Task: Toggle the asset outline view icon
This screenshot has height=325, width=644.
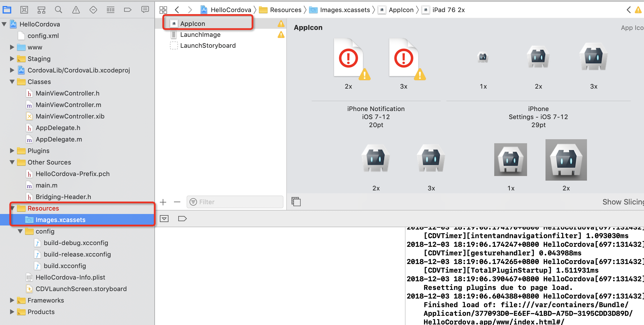Action: coord(296,202)
